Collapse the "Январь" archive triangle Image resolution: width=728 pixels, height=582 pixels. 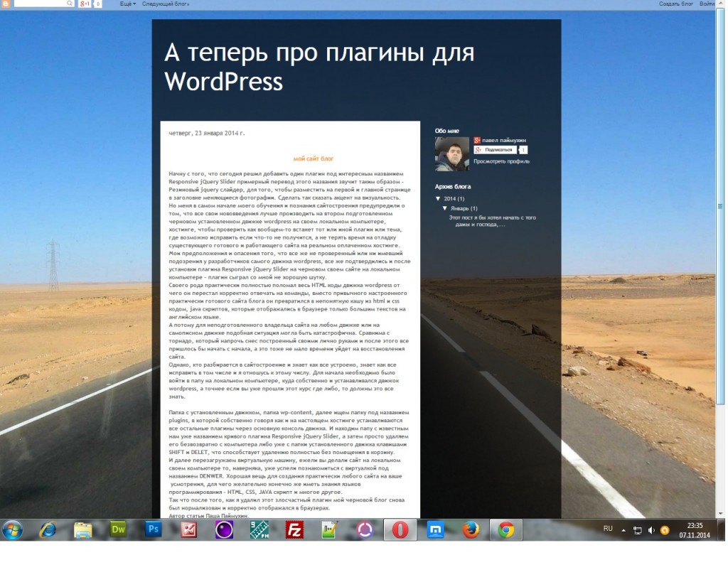click(x=445, y=208)
